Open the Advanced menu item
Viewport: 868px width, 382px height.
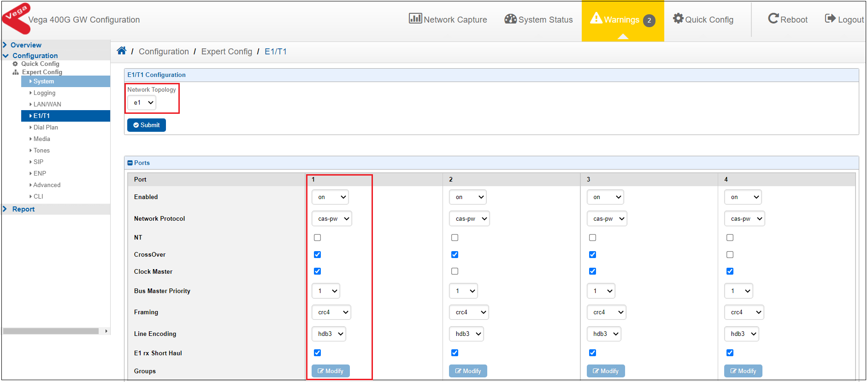pos(47,185)
